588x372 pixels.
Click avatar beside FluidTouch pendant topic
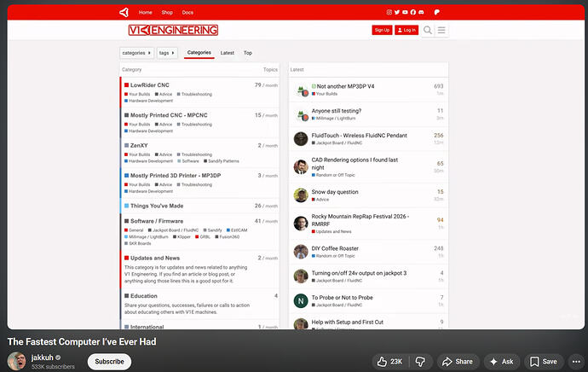click(301, 139)
